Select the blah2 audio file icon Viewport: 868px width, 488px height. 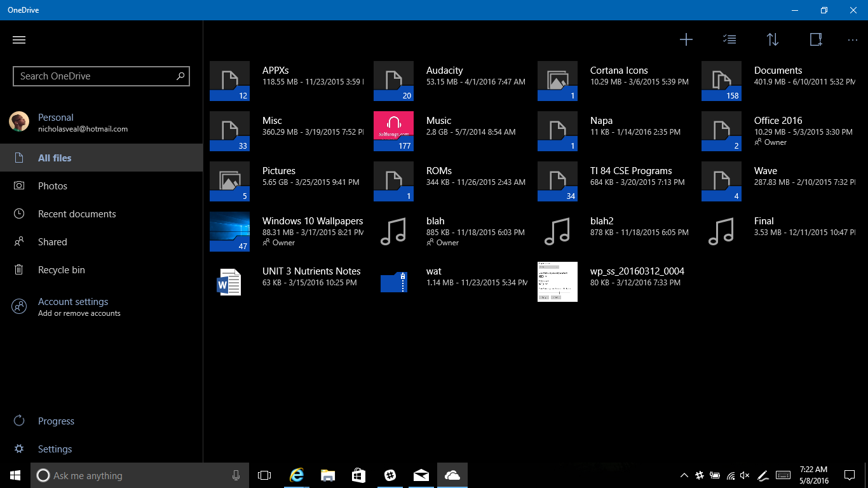point(557,231)
